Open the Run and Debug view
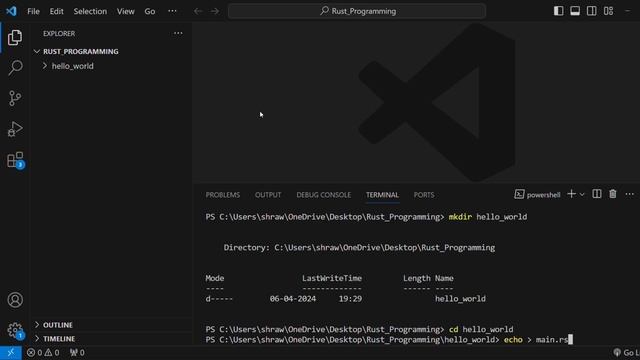The image size is (640, 360). [15, 129]
